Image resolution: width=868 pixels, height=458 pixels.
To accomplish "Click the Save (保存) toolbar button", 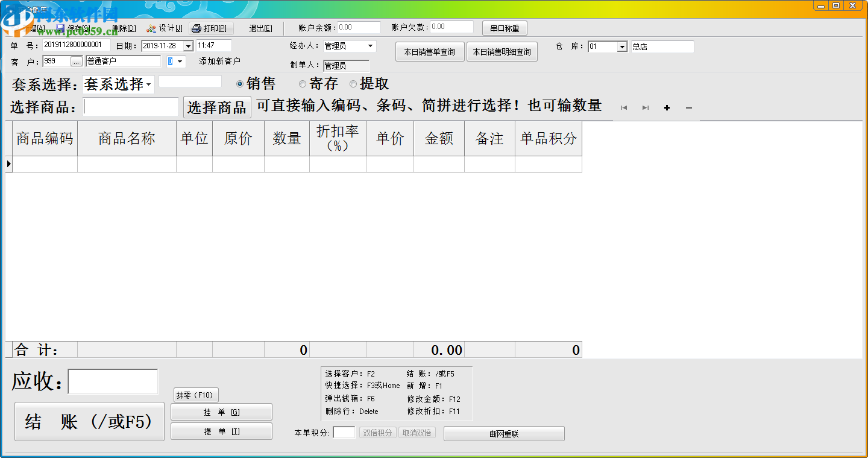I will [73, 28].
